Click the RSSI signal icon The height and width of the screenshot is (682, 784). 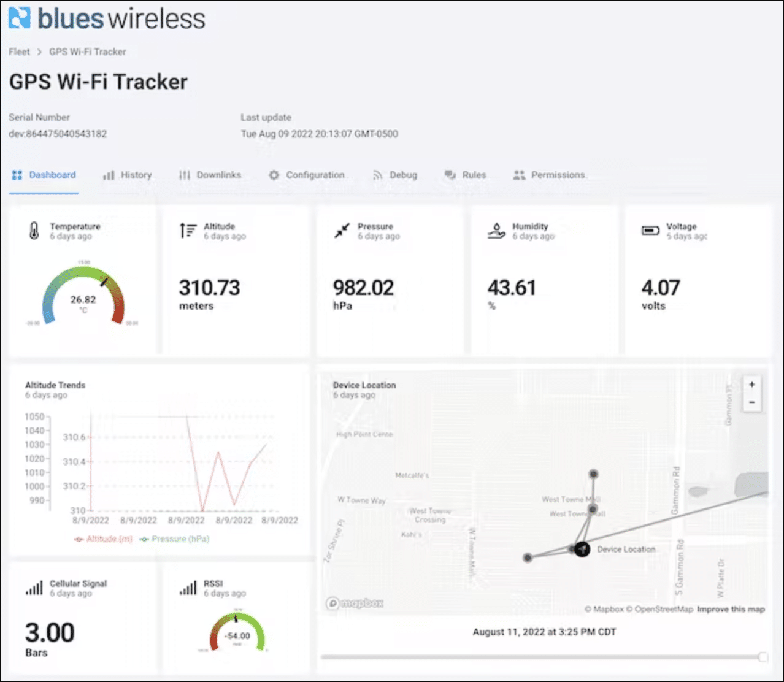click(186, 587)
